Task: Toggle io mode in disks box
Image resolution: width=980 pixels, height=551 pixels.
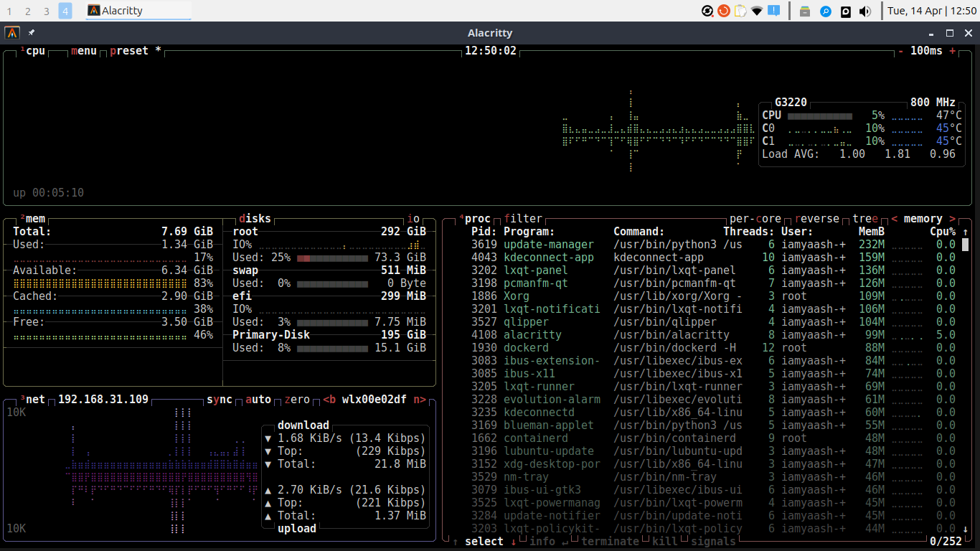Action: pos(413,219)
